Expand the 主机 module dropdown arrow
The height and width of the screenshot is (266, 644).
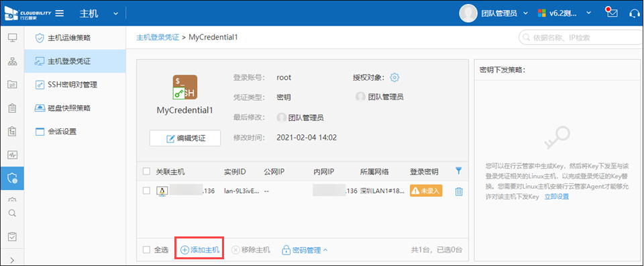tap(115, 13)
